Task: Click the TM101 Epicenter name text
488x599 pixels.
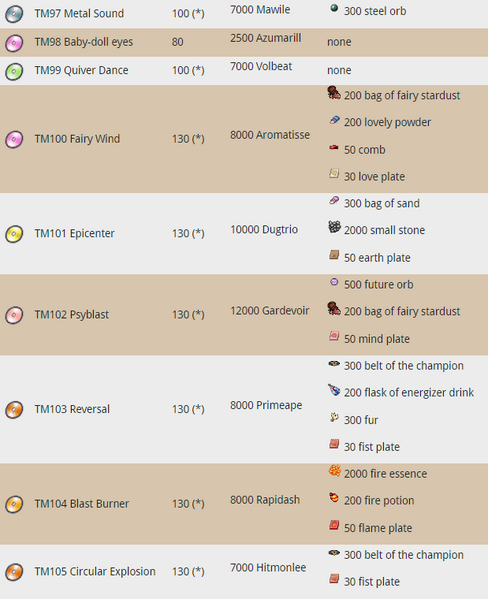Action: click(75, 233)
